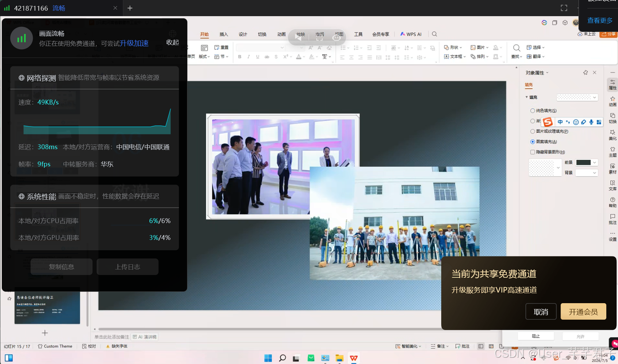Open the 批注 sidebar icon
The image size is (618, 364).
click(613, 219)
